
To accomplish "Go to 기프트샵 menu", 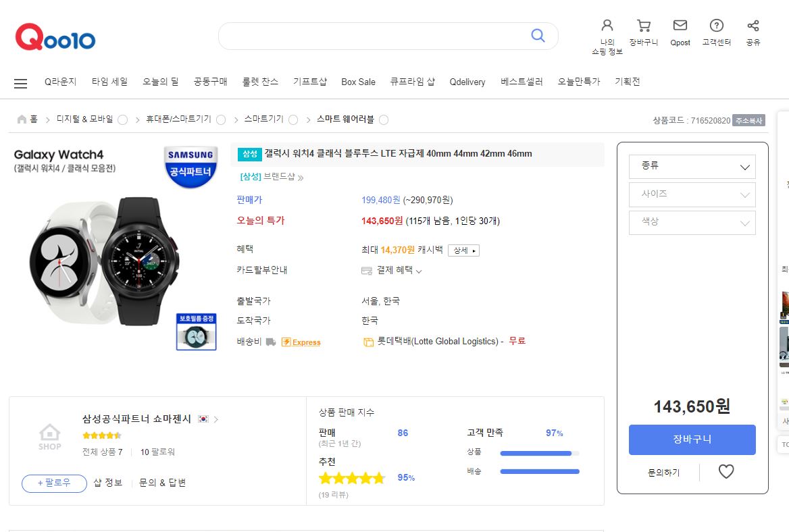I will pyautogui.click(x=310, y=82).
